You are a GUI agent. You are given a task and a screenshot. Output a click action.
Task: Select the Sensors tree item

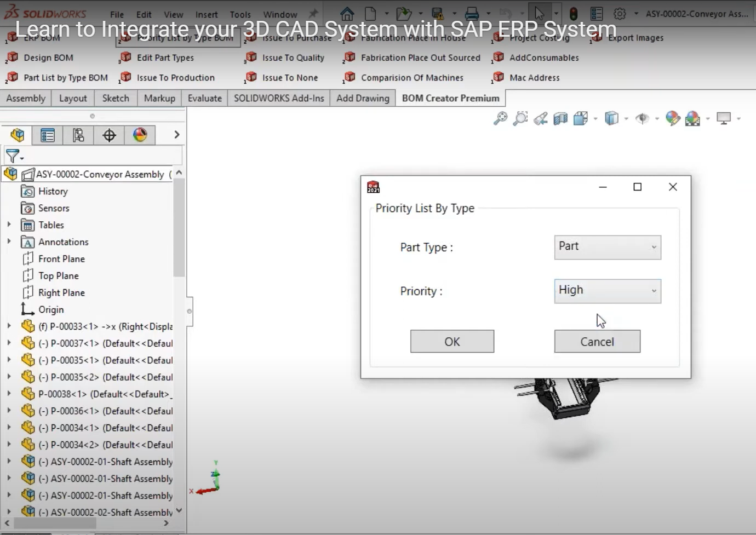pos(45,208)
